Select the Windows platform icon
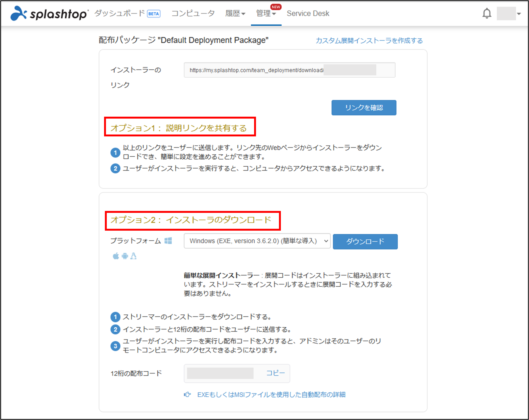Image resolution: width=529 pixels, height=420 pixels. click(x=168, y=241)
